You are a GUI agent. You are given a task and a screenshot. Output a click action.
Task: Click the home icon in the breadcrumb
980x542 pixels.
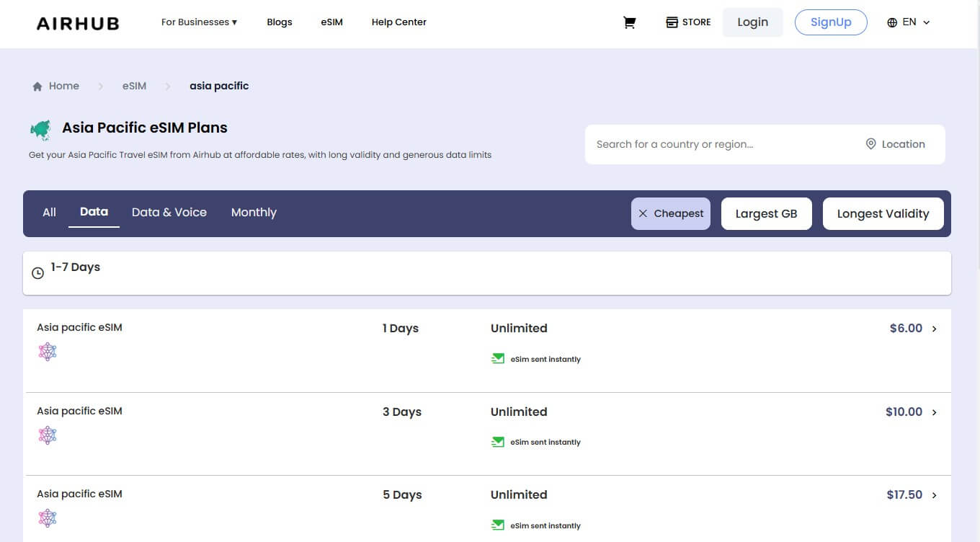coord(37,85)
